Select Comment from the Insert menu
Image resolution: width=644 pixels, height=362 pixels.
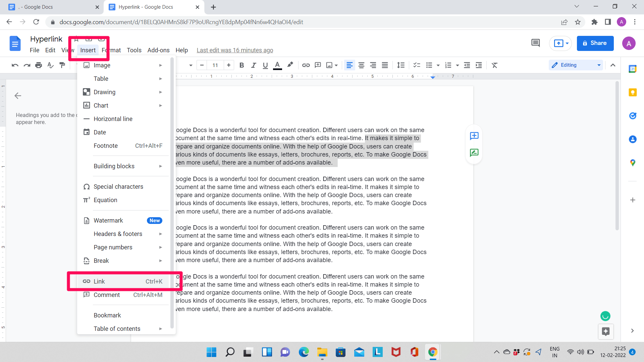(x=107, y=295)
